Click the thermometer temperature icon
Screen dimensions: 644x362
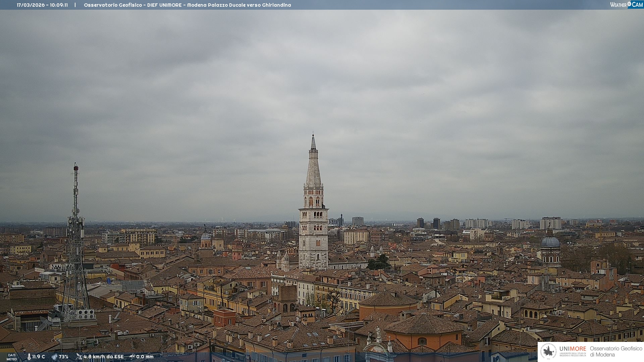tap(29, 357)
